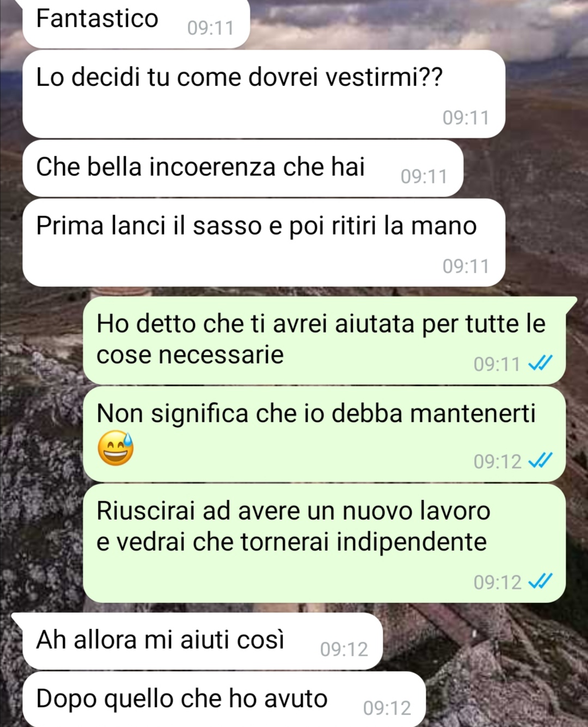Tap sent message 'Ho detto che ti avrei aiutata'
The image size is (588, 727).
click(324, 341)
